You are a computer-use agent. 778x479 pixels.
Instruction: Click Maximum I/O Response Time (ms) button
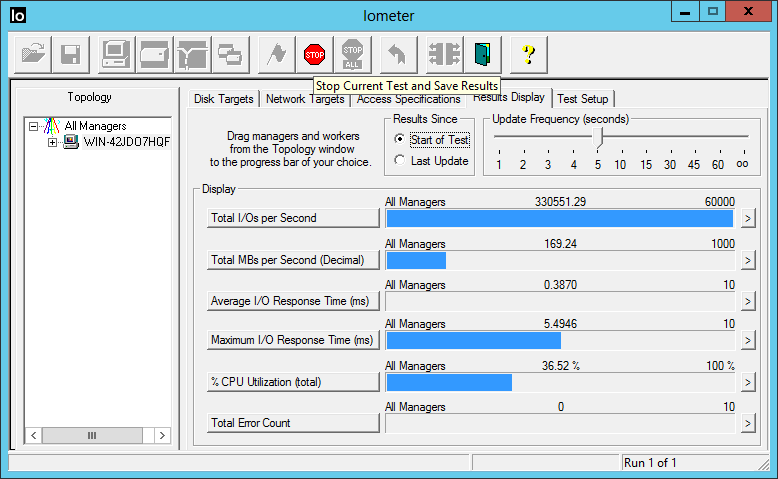pyautogui.click(x=293, y=340)
